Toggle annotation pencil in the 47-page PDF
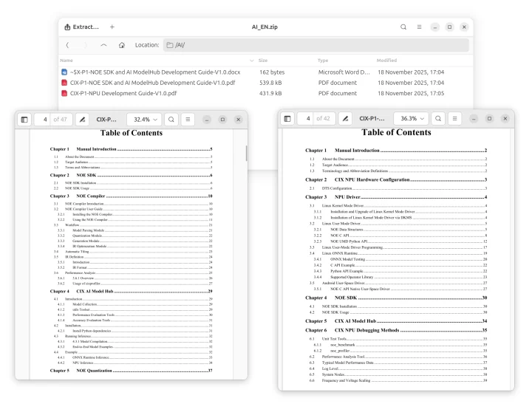 click(x=81, y=119)
